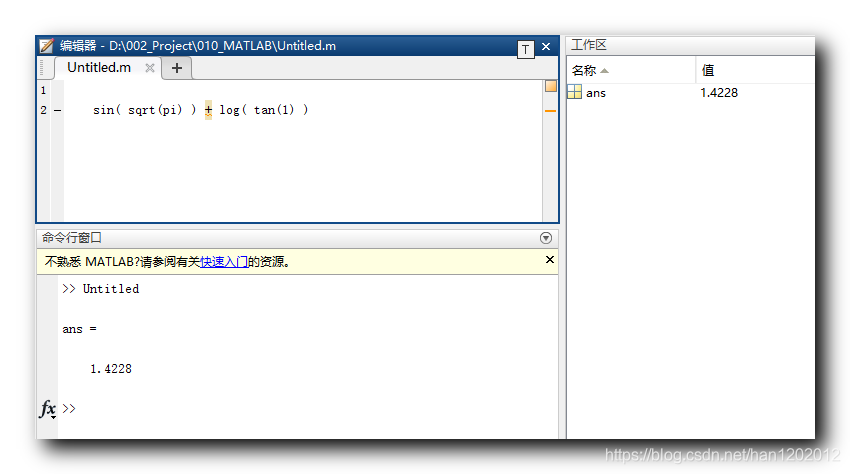Select the ans variable icon in workspace
The height and width of the screenshot is (474, 850).
(x=575, y=93)
